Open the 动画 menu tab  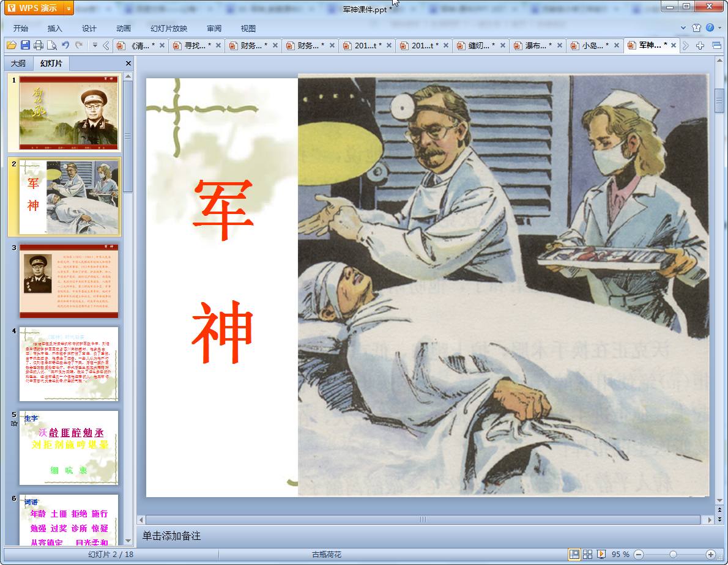[124, 28]
